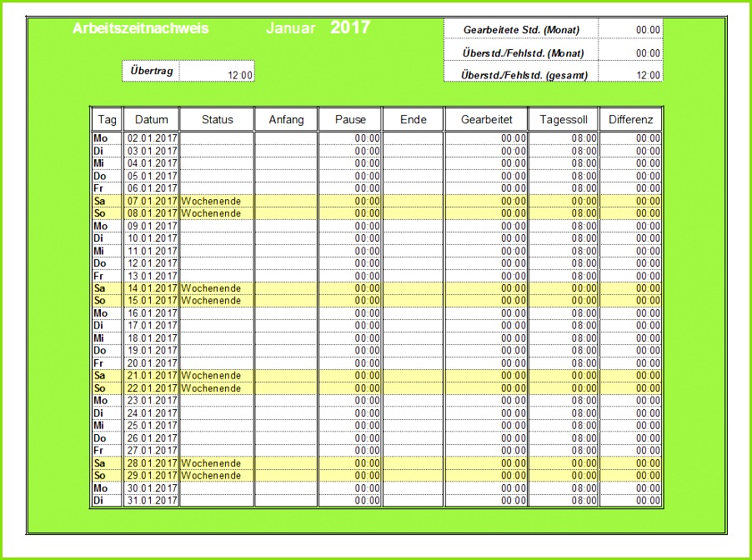Click empty Status cell for 02.01.2017
752x560 pixels.
click(218, 138)
